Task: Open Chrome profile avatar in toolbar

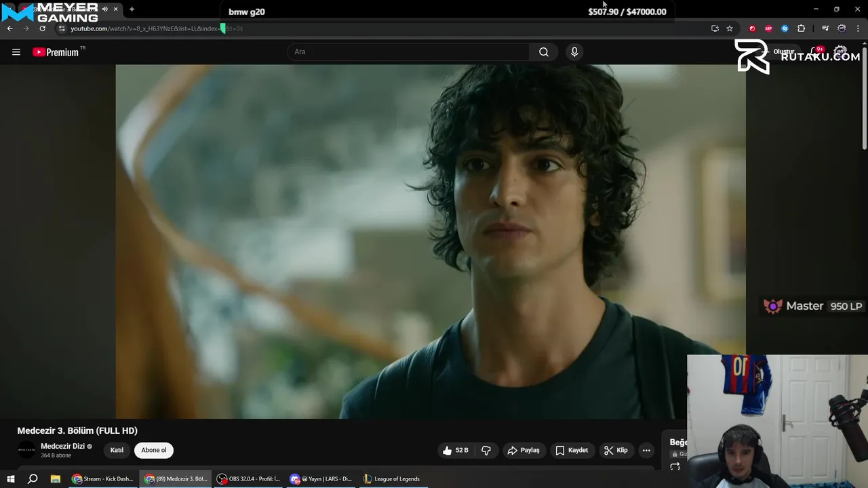Action: click(842, 28)
